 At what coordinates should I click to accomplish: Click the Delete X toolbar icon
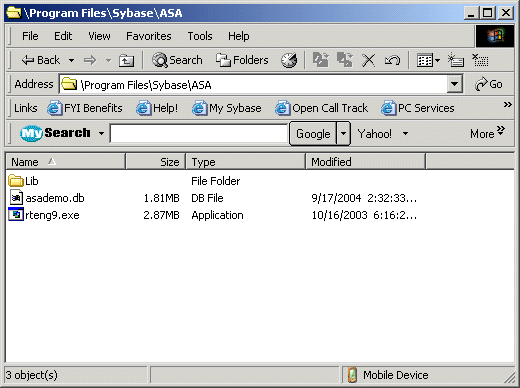click(369, 61)
